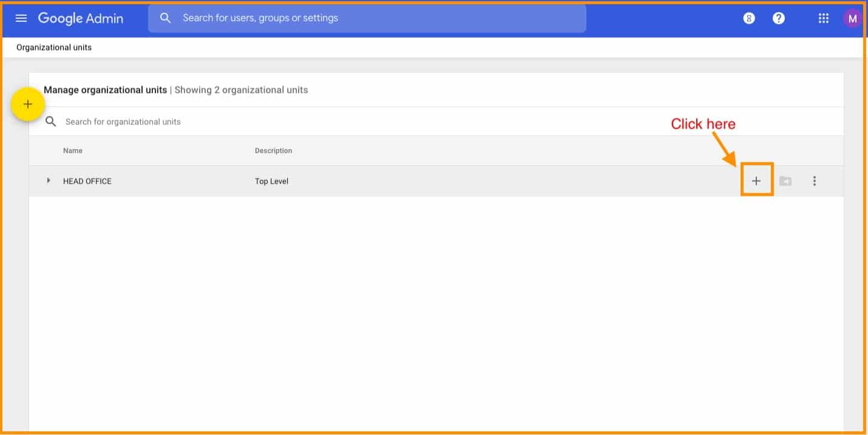Viewport: 868px width, 435px height.
Task: Open the Help question mark icon
Action: click(779, 18)
